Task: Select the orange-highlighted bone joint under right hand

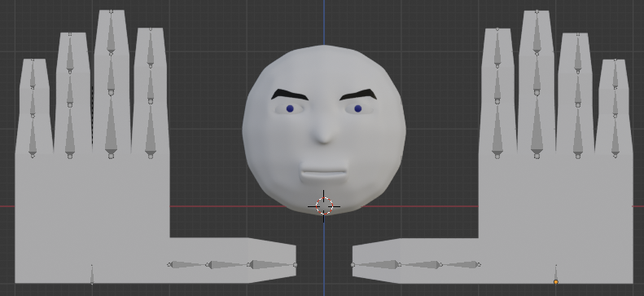Action: pos(556,281)
